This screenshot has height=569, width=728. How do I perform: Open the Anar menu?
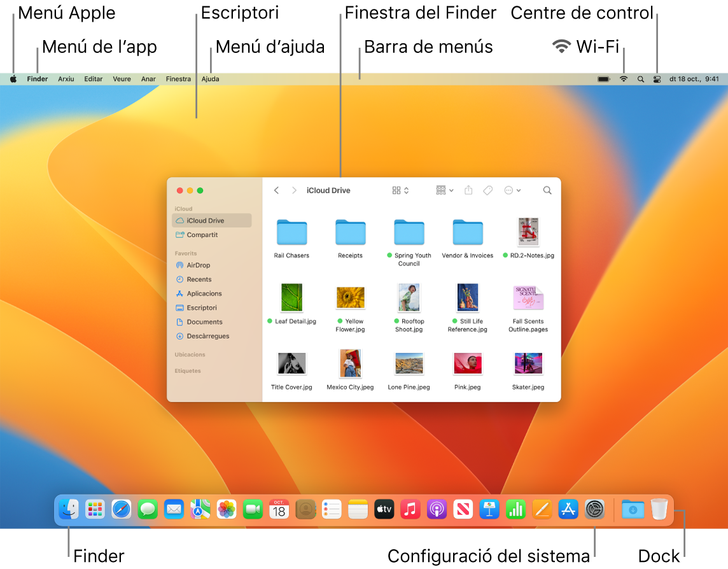(148, 79)
